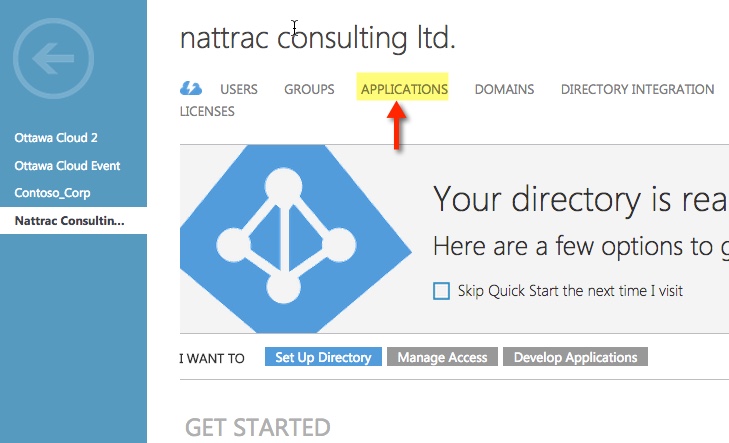Screen dimensions: 729x443
Task: Choose the Manage Access button
Action: 442,357
